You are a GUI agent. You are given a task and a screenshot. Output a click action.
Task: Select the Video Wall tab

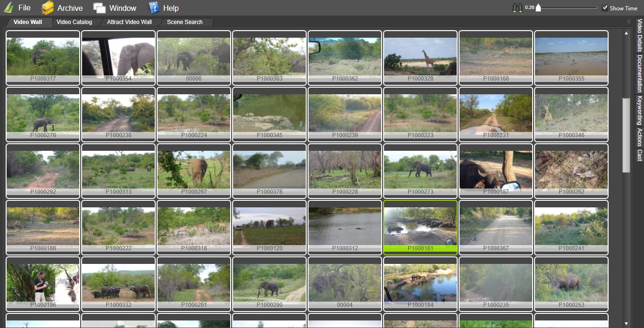(x=28, y=22)
